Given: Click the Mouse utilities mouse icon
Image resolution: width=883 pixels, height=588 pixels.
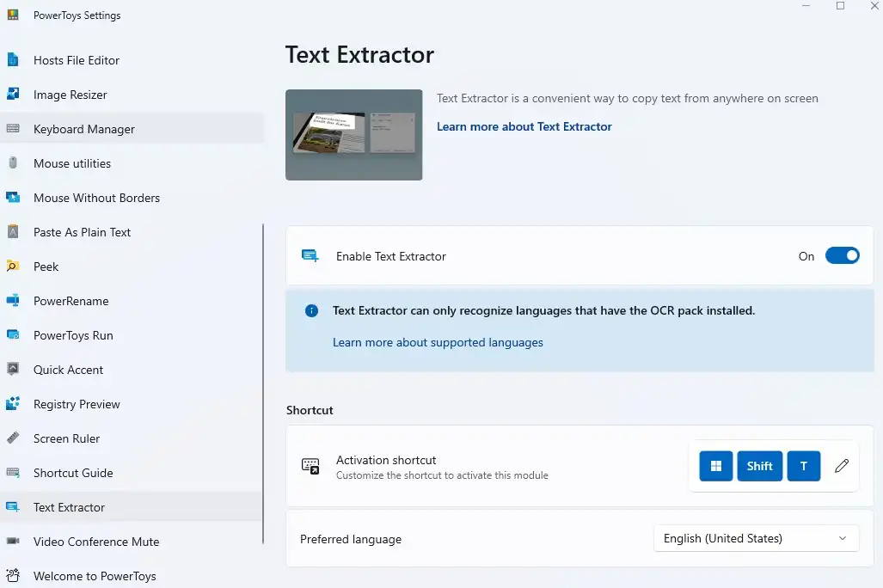Looking at the screenshot, I should coord(13,162).
